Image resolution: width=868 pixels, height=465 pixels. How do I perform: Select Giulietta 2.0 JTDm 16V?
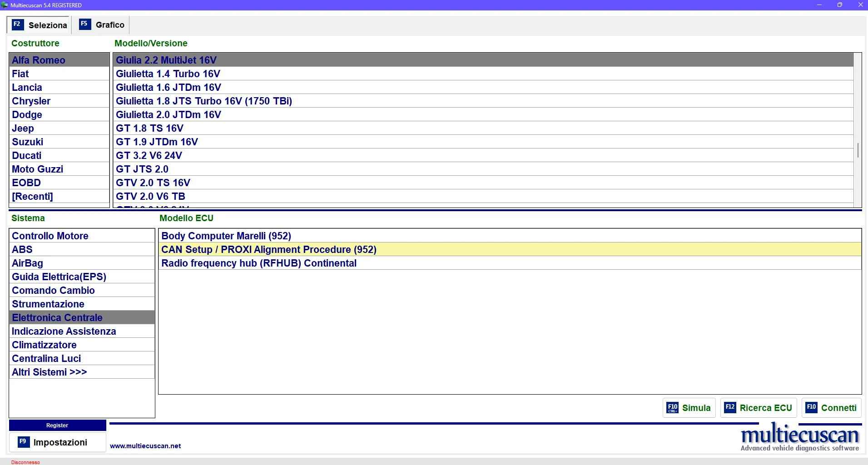[x=483, y=114]
